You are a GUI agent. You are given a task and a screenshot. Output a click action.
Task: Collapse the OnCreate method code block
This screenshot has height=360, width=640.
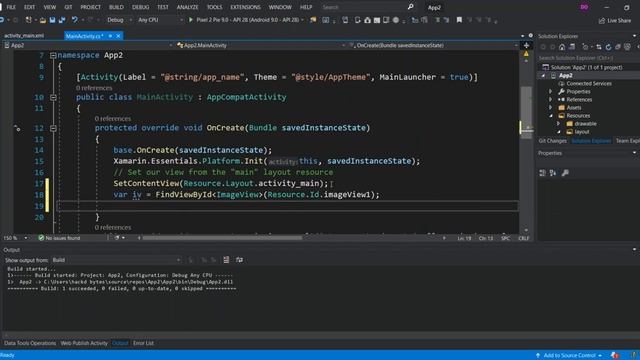(53, 128)
